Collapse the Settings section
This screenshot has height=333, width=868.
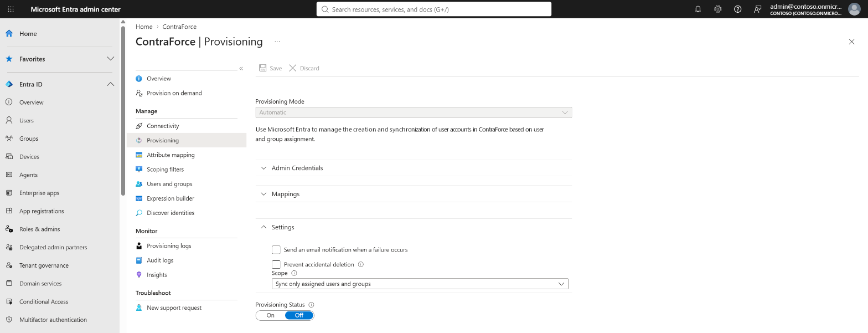(414, 227)
